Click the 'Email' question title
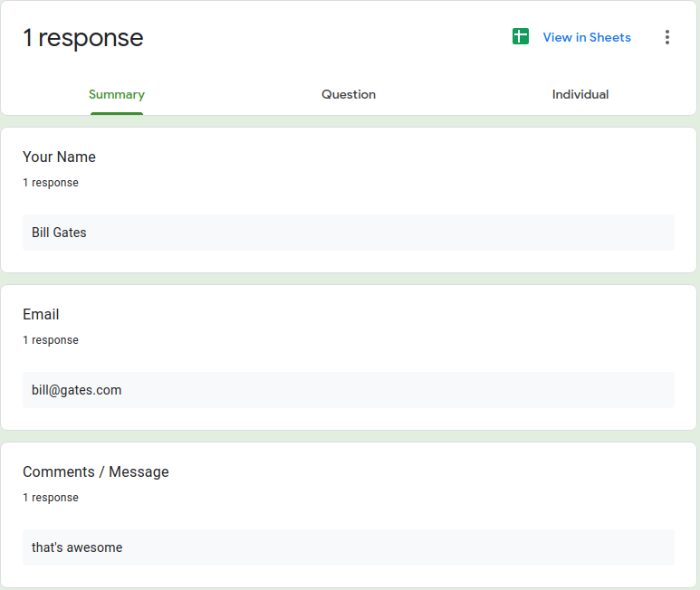 tap(41, 314)
